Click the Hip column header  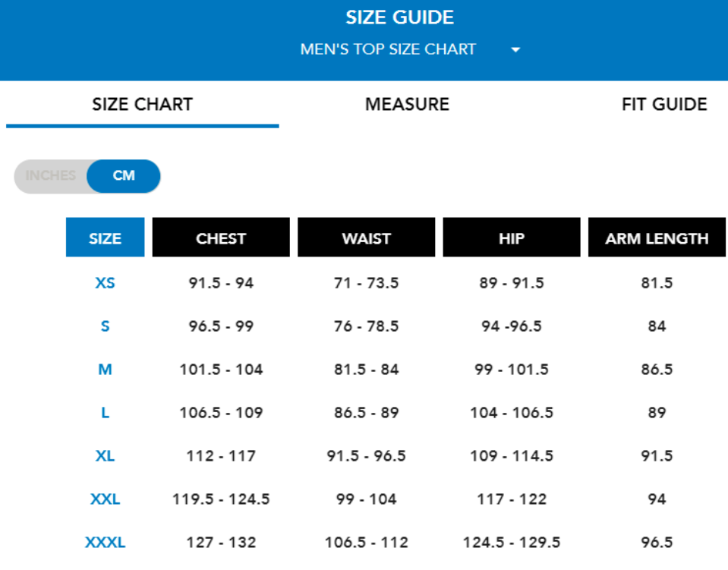(x=512, y=238)
